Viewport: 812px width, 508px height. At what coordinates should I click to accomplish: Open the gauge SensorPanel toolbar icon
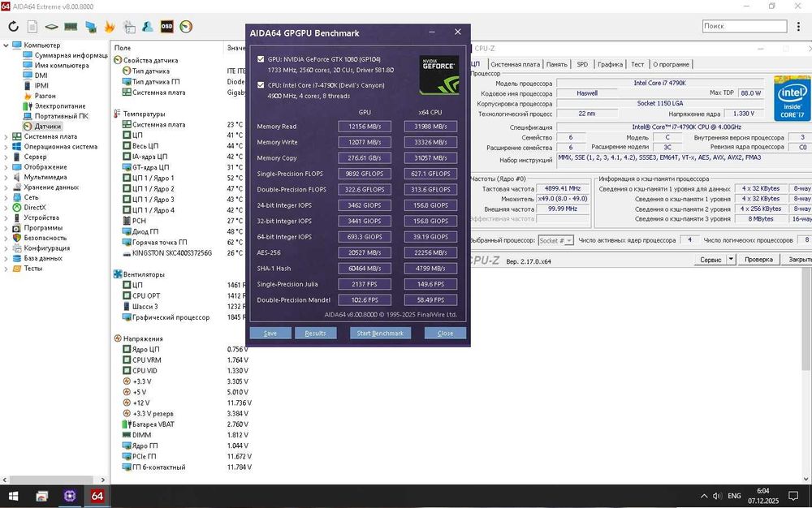point(186,27)
